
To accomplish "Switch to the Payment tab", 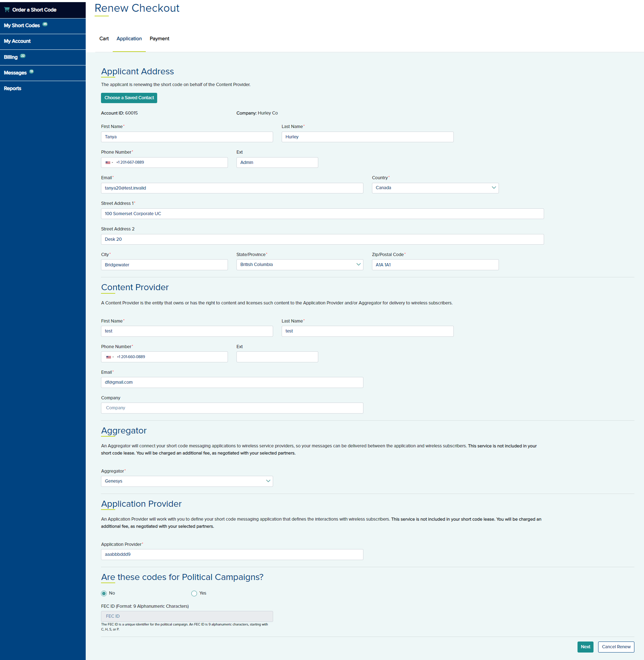I will click(x=159, y=39).
